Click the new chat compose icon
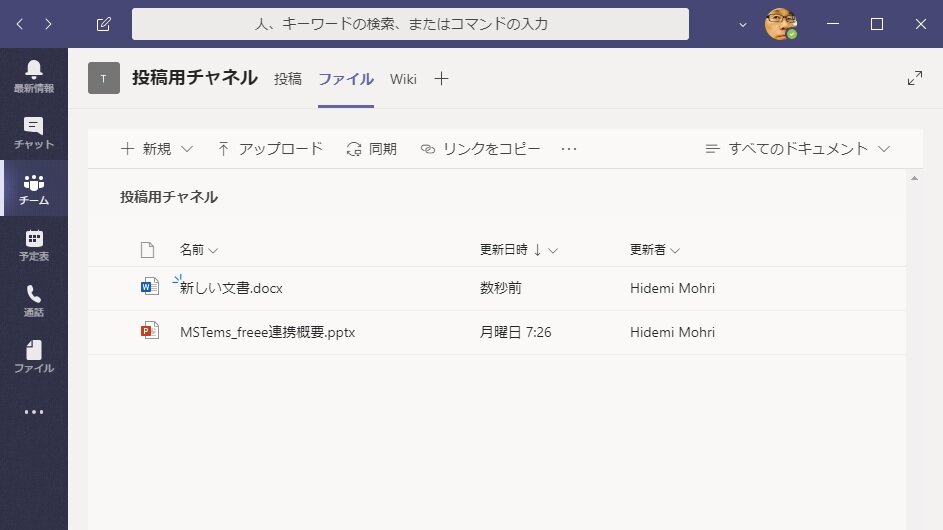943x530 pixels. pos(104,24)
